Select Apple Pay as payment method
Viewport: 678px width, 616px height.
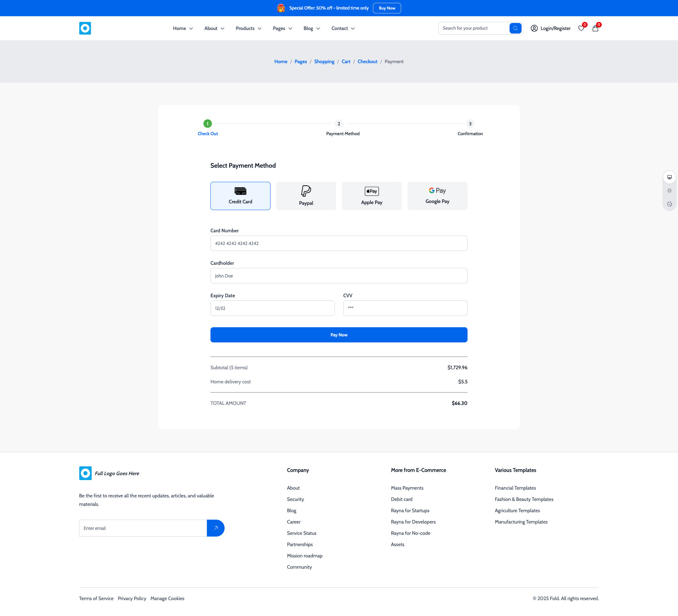click(x=371, y=196)
